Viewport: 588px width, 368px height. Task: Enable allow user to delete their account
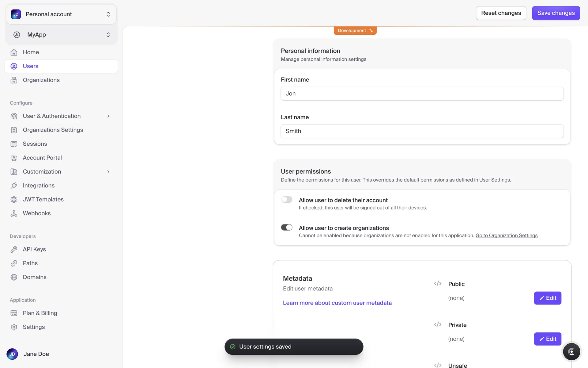(287, 200)
